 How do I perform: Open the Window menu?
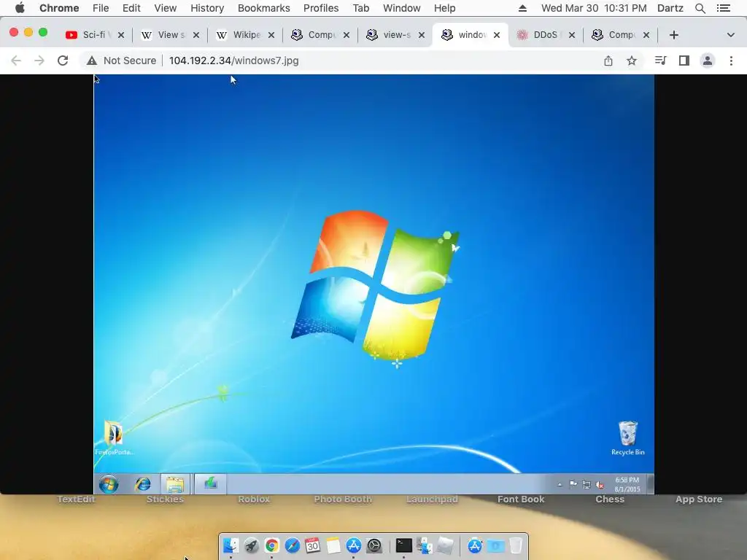click(402, 8)
